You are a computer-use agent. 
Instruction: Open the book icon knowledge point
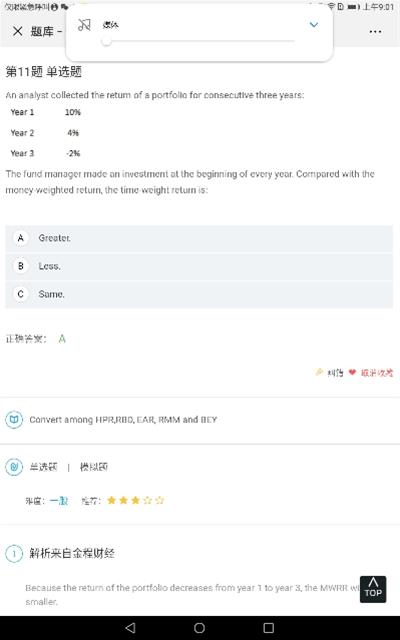click(x=14, y=420)
